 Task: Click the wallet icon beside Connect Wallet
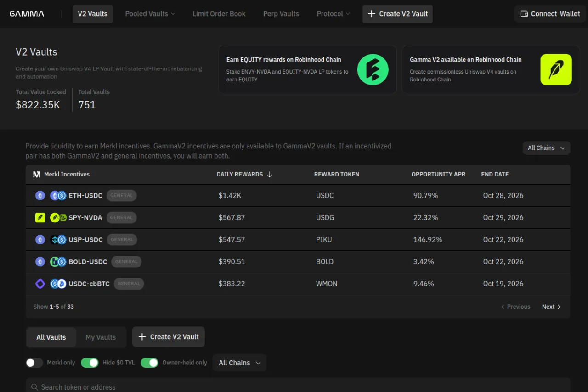(524, 14)
